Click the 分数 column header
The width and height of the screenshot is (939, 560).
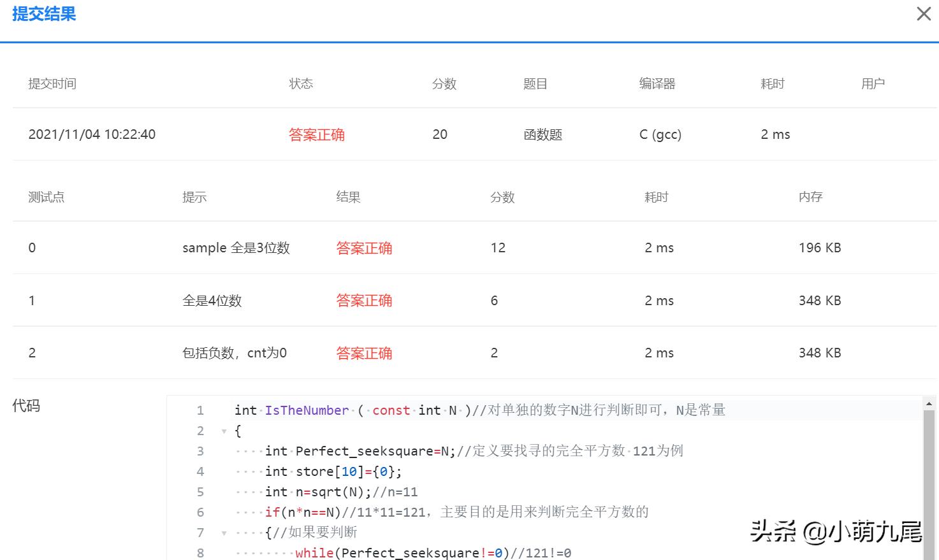pos(444,83)
